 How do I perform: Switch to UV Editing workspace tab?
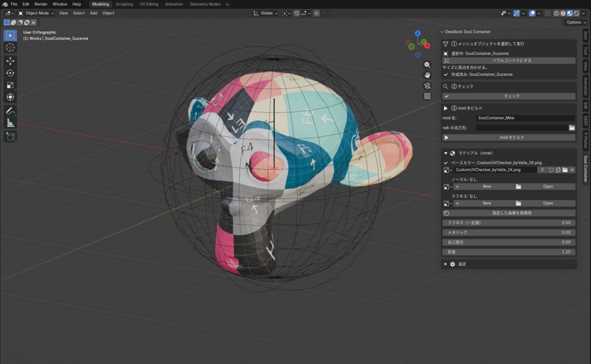(149, 4)
